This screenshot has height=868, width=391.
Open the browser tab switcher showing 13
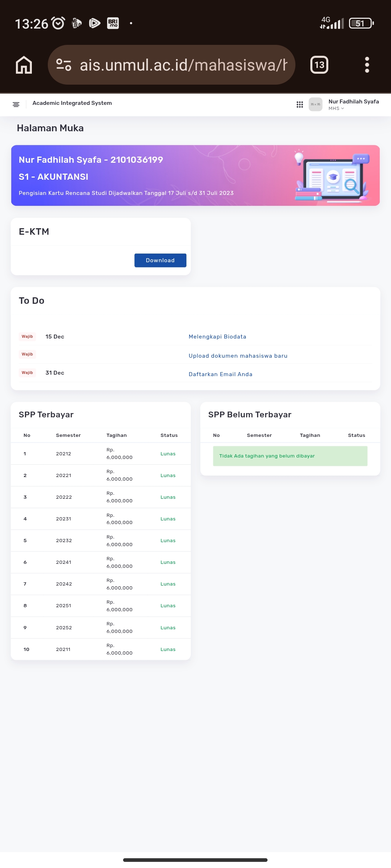319,65
